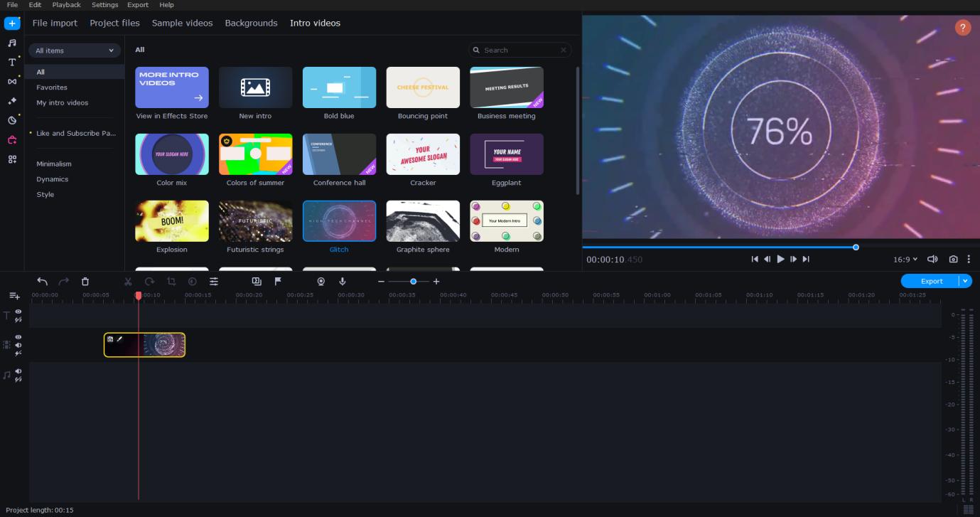Play the preview video
980x517 pixels.
tap(780, 260)
